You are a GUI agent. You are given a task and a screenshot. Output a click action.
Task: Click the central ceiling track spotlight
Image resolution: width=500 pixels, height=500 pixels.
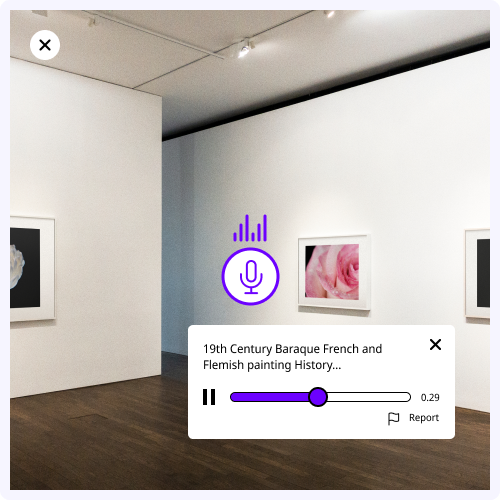click(x=246, y=49)
